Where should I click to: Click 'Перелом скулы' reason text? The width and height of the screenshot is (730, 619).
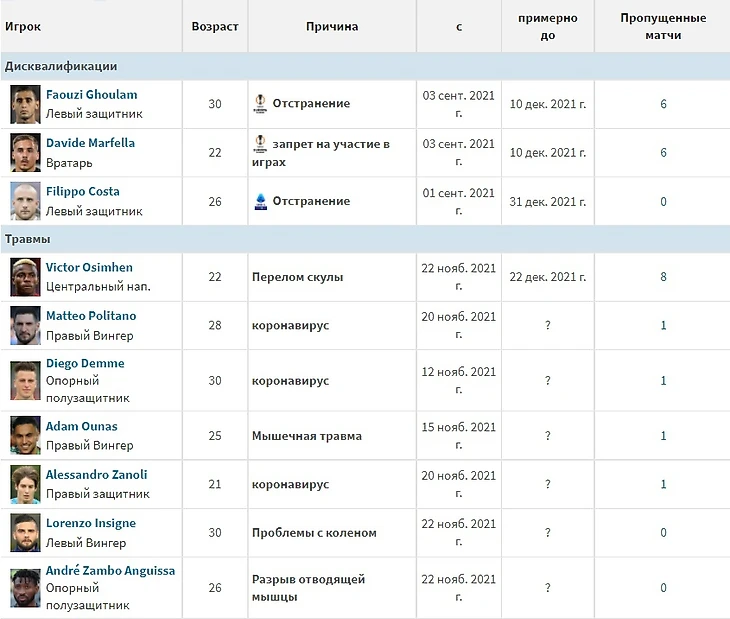(x=297, y=277)
